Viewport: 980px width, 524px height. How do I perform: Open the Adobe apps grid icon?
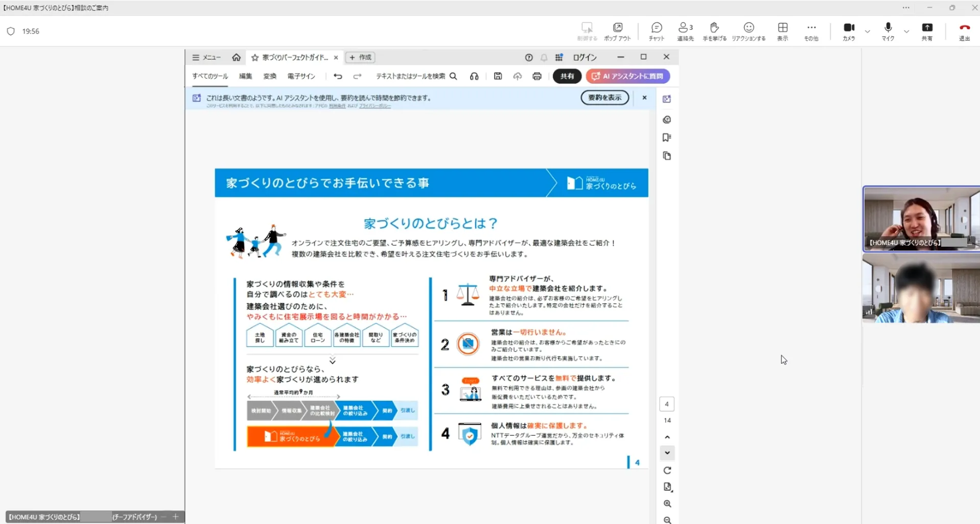559,57
